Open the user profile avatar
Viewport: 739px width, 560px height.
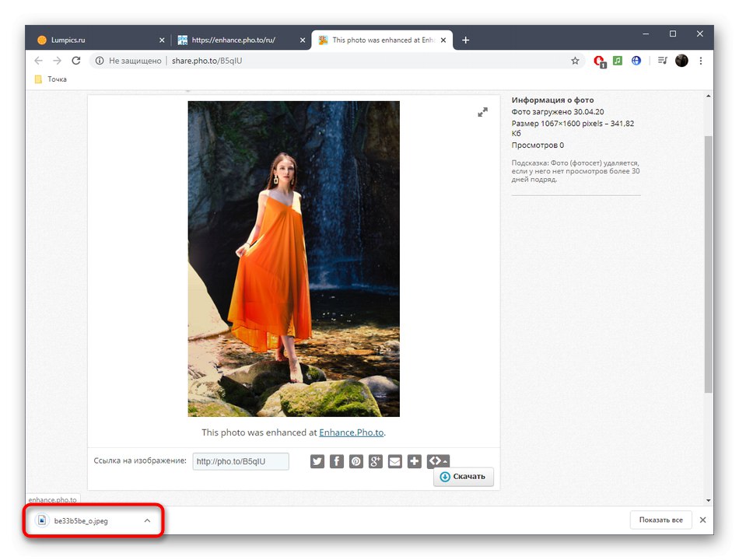[681, 61]
